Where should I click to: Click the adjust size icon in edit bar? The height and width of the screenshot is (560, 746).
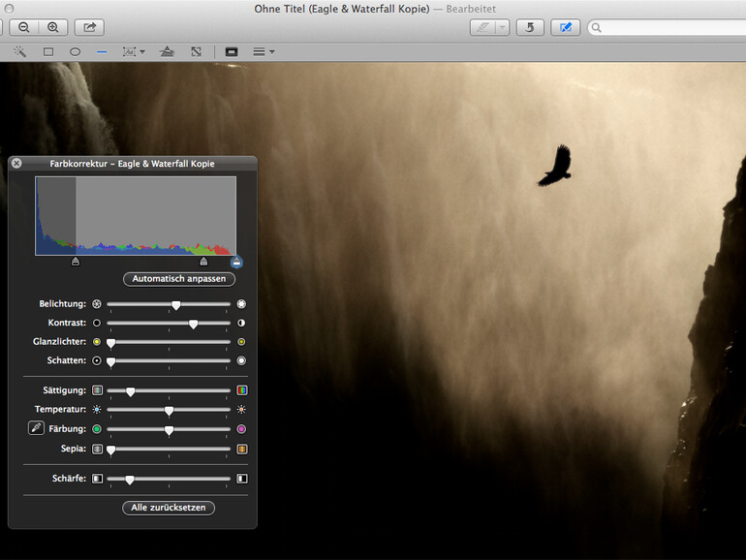(196, 51)
